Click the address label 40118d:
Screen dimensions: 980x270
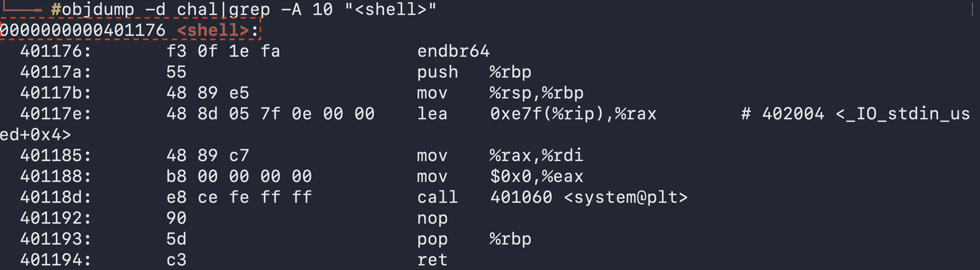click(x=56, y=197)
